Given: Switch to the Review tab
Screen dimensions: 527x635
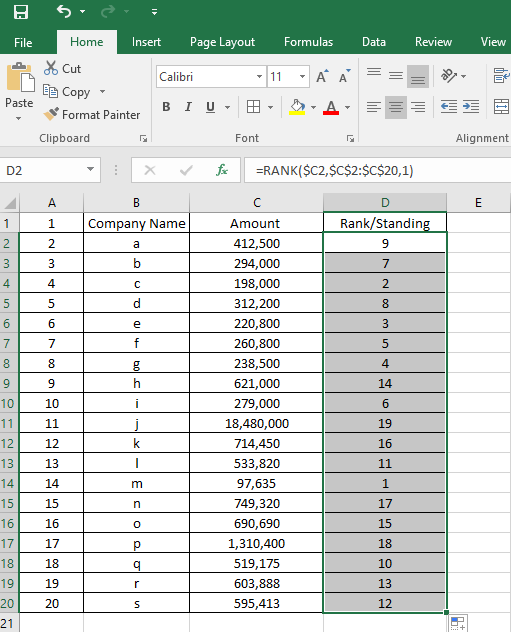Looking at the screenshot, I should pyautogui.click(x=433, y=42).
